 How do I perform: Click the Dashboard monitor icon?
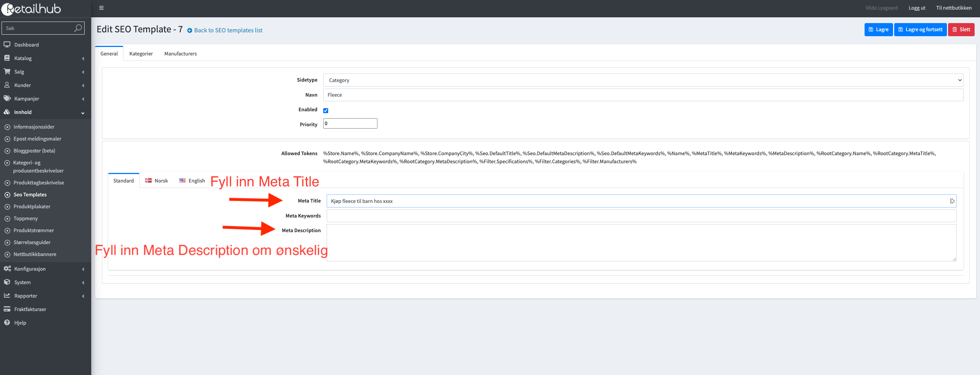[x=7, y=45]
